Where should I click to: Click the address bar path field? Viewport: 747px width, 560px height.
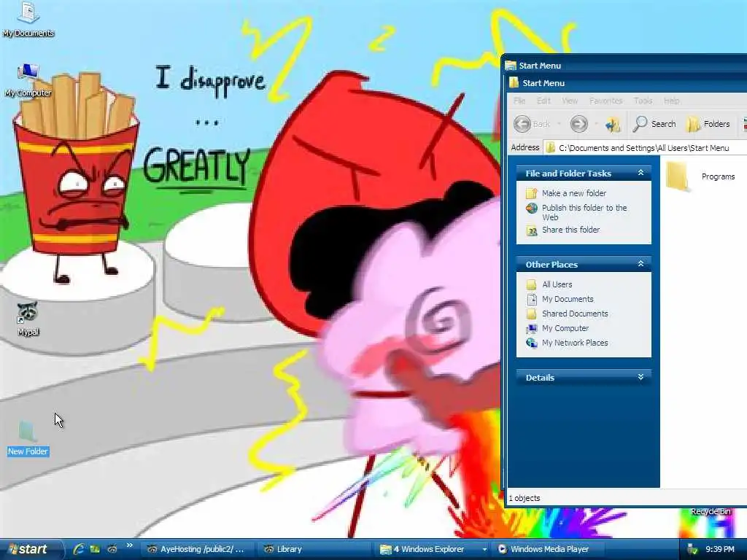(x=646, y=147)
